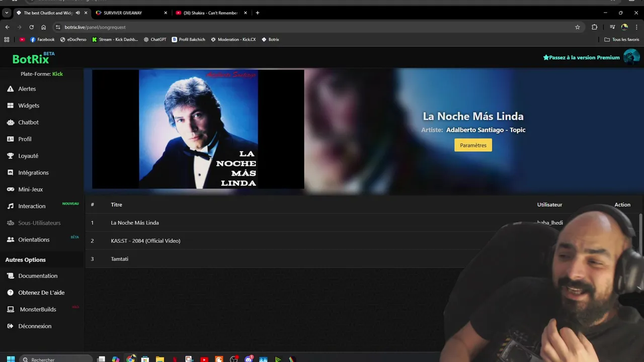
Task: Open Chrome from the taskbar
Action: [x=131, y=359]
